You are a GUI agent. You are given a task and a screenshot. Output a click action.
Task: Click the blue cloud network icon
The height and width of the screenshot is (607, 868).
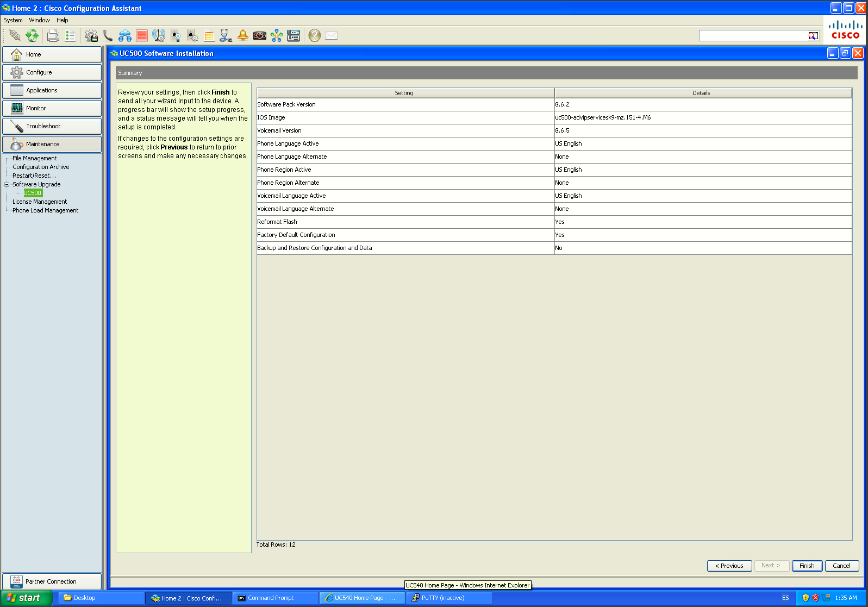coord(125,36)
